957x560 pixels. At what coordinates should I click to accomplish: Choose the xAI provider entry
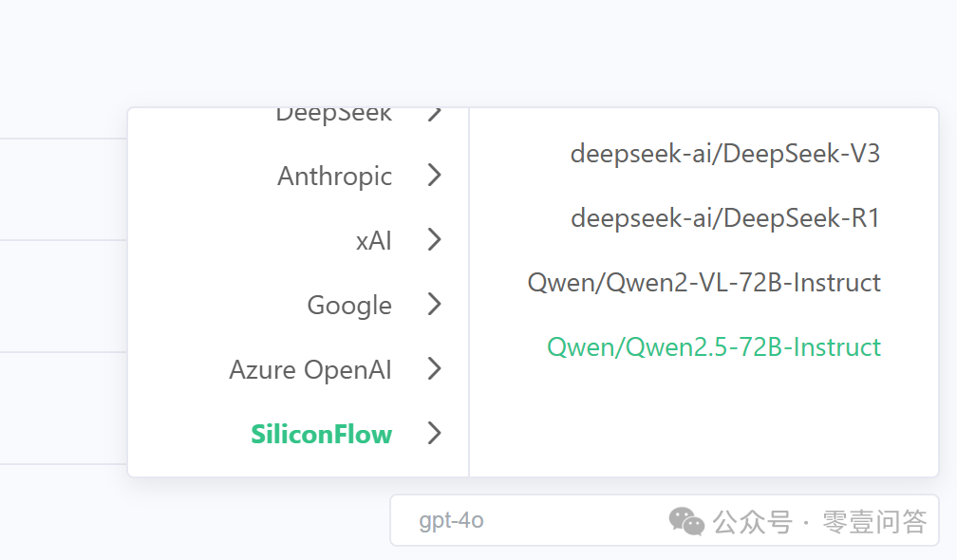373,241
